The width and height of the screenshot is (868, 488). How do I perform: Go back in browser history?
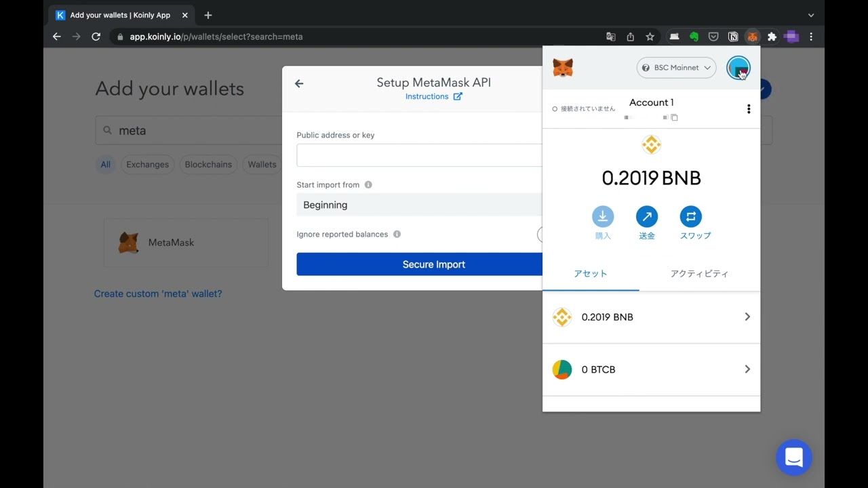[57, 37]
